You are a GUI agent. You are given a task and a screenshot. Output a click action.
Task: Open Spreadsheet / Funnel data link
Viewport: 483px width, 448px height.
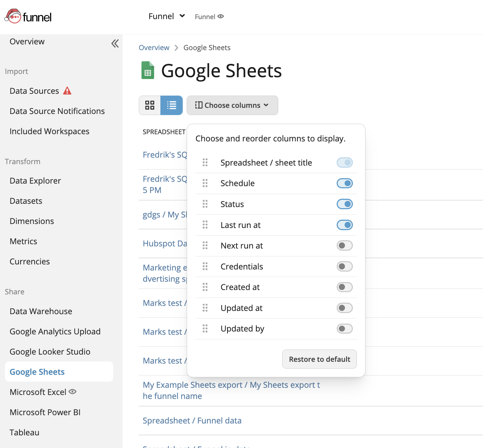(192, 421)
